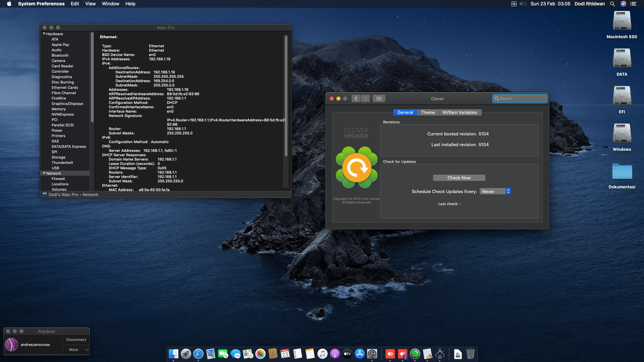Switch to the Theme tab in Clover
The image size is (644, 362).
[x=428, y=113]
